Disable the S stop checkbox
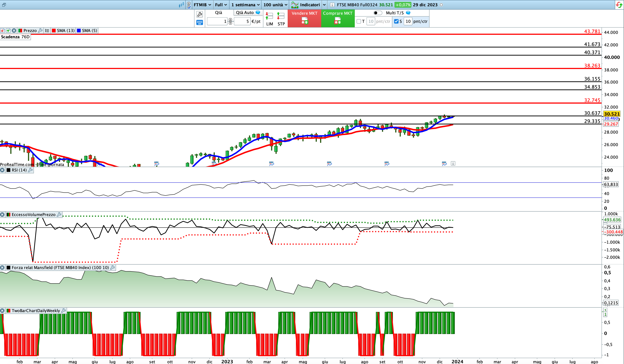This screenshot has width=624, height=364. coord(396,21)
